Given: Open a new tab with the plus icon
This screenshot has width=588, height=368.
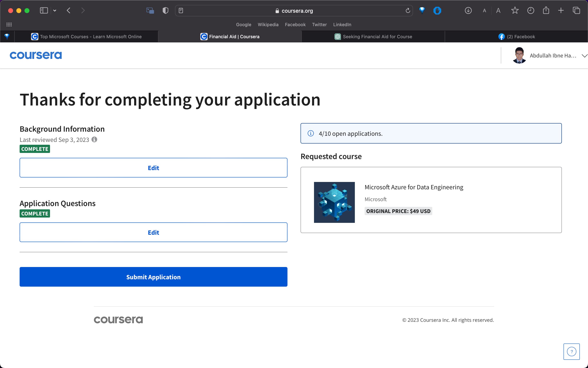Looking at the screenshot, I should [561, 10].
